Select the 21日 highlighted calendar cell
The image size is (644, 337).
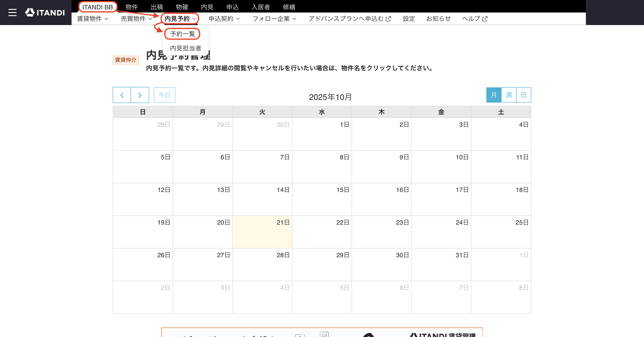point(262,232)
